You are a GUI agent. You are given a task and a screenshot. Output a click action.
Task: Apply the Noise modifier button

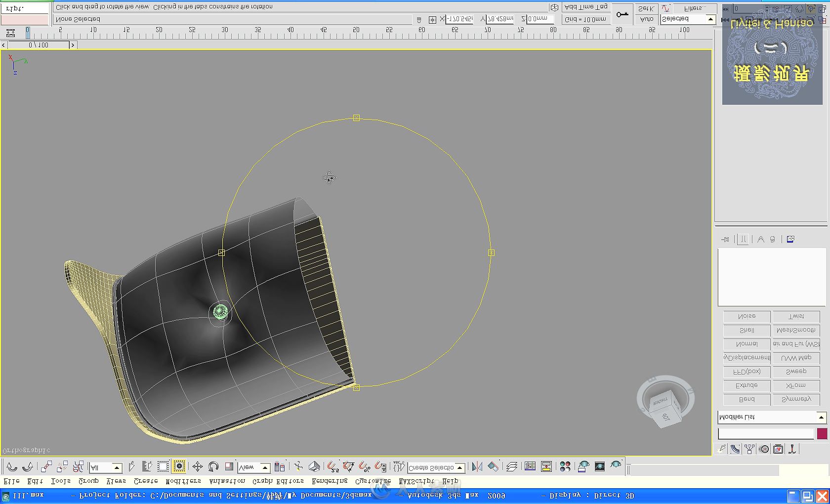[x=747, y=317]
